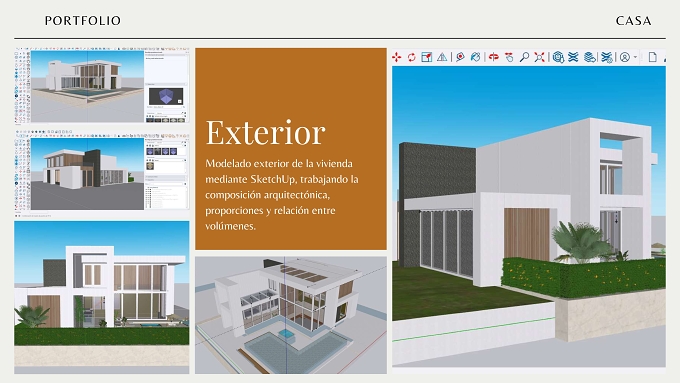680x383 pixels.
Task: Open the second screenshot with dark wall house
Action: [101, 173]
